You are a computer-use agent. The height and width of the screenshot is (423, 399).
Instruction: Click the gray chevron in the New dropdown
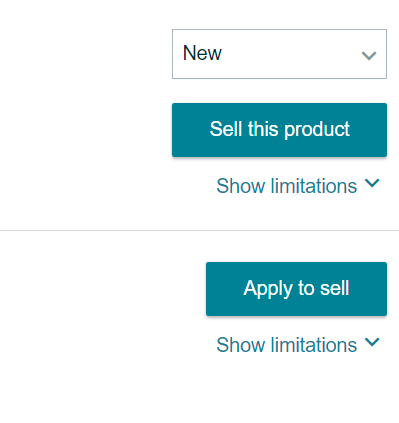click(x=369, y=56)
